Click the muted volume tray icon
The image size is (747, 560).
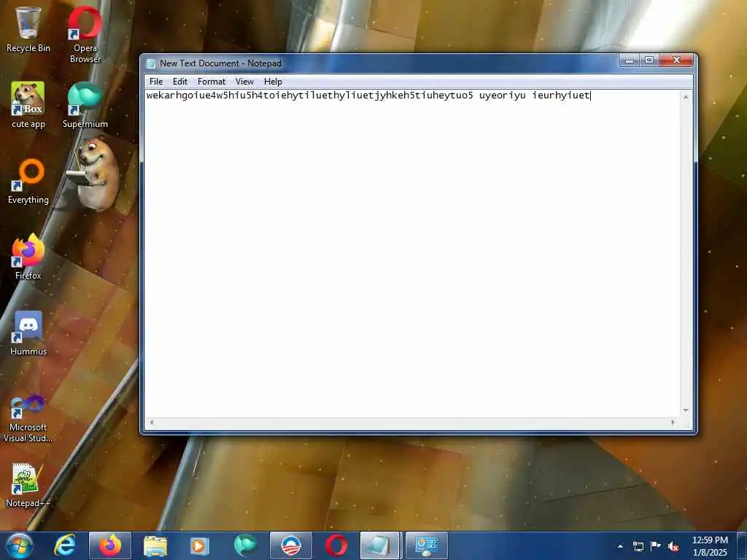pyautogui.click(x=673, y=546)
